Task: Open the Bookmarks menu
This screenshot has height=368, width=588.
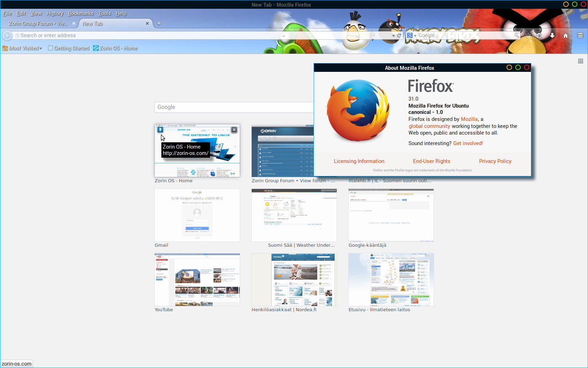Action: point(80,13)
